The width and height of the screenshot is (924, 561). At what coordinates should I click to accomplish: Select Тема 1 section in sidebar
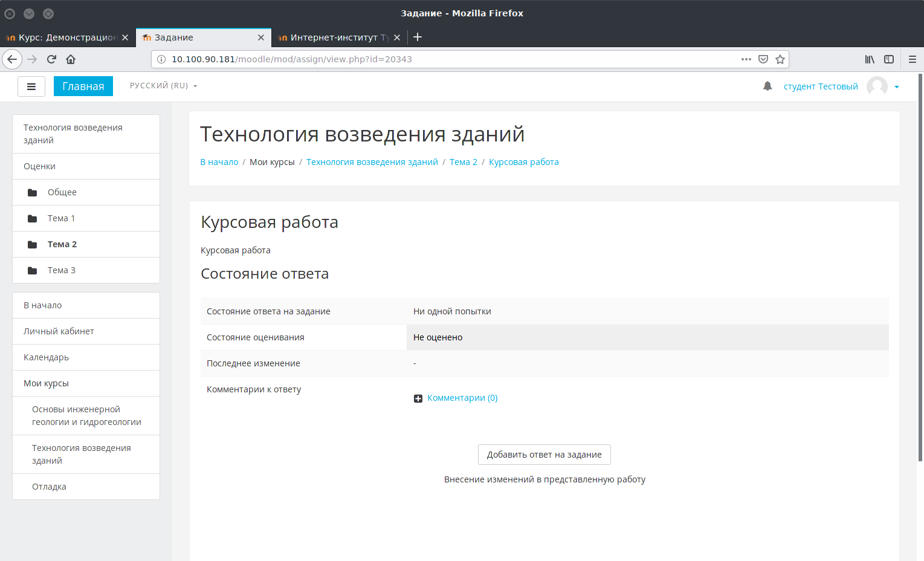[x=86, y=218]
